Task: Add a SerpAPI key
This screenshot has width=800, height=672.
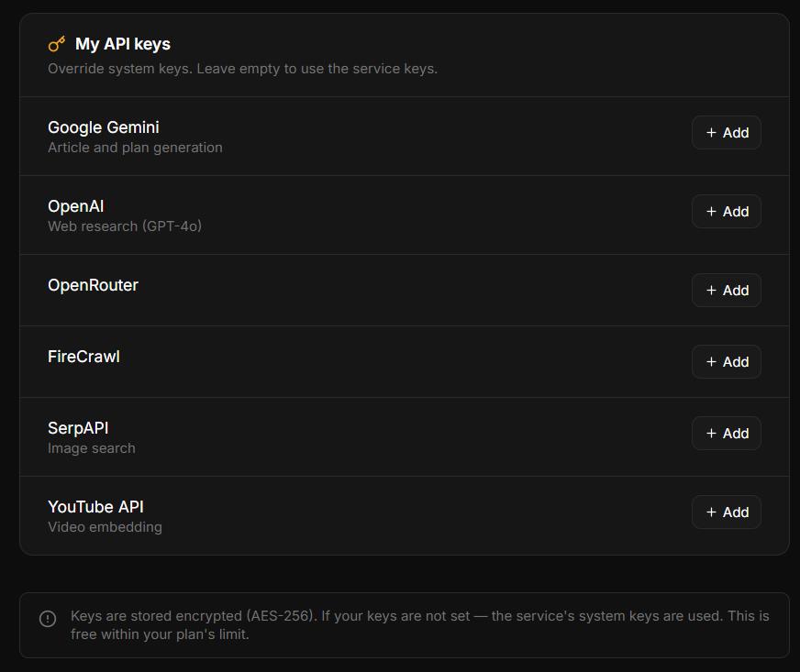Action: [x=726, y=434]
